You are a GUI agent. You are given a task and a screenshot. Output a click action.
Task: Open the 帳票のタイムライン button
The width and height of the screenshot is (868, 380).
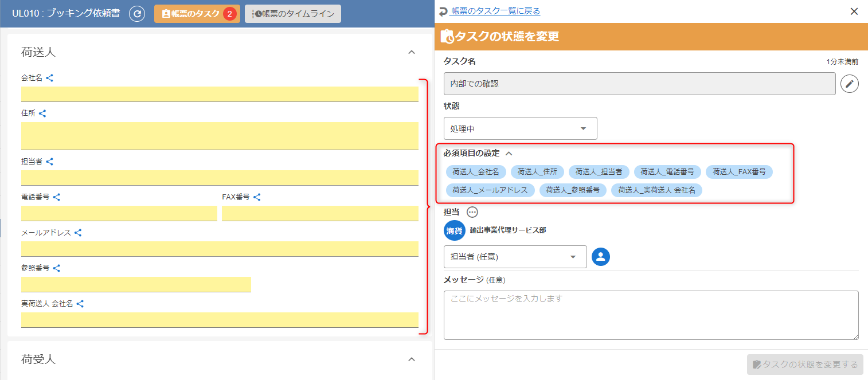pos(293,14)
